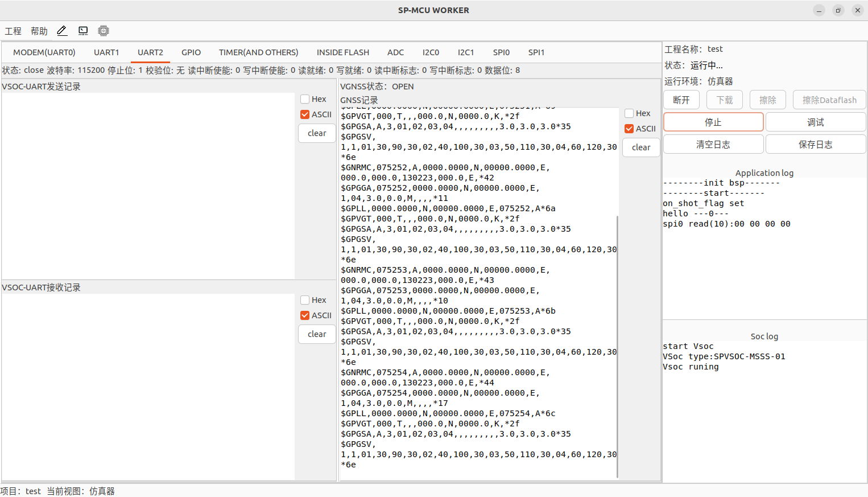The height and width of the screenshot is (497, 868).
Task: Click the GNSS record vertical scrollbar
Action: [617, 342]
